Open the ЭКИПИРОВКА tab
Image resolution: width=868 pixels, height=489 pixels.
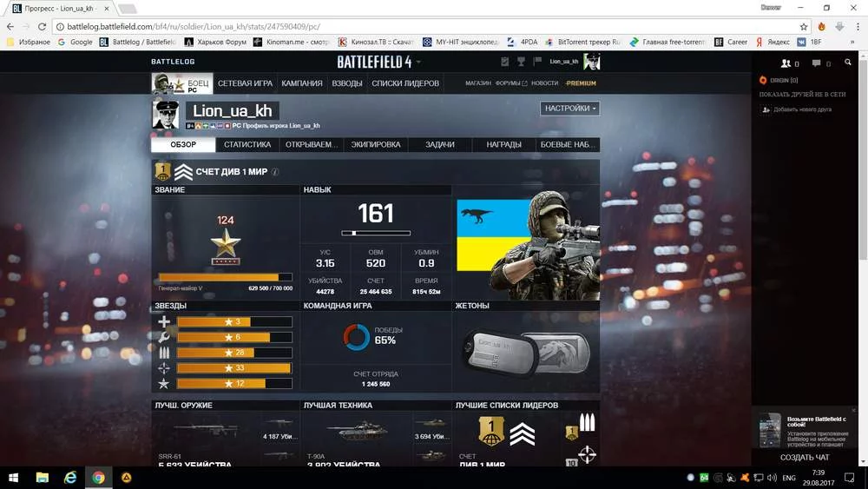[376, 144]
